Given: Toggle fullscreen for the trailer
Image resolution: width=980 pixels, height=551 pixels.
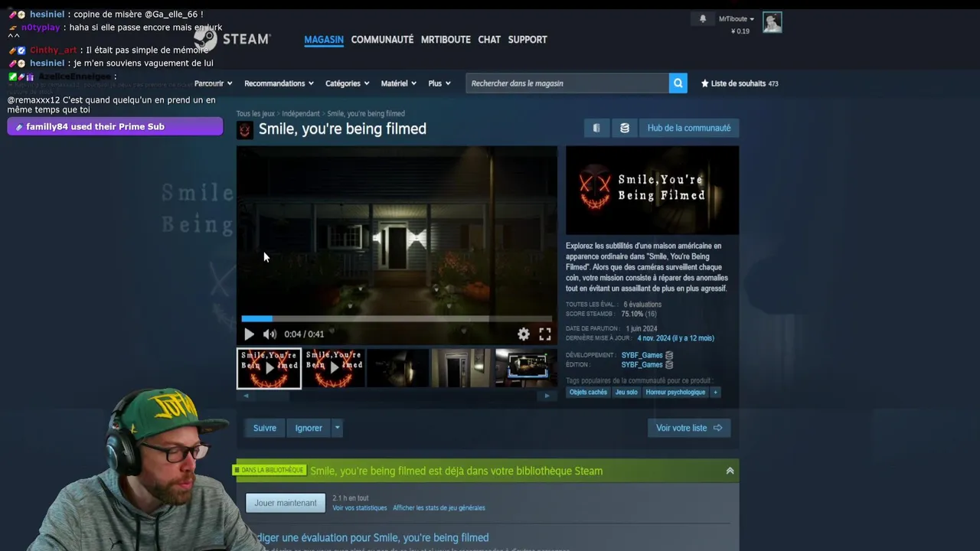Looking at the screenshot, I should point(545,334).
